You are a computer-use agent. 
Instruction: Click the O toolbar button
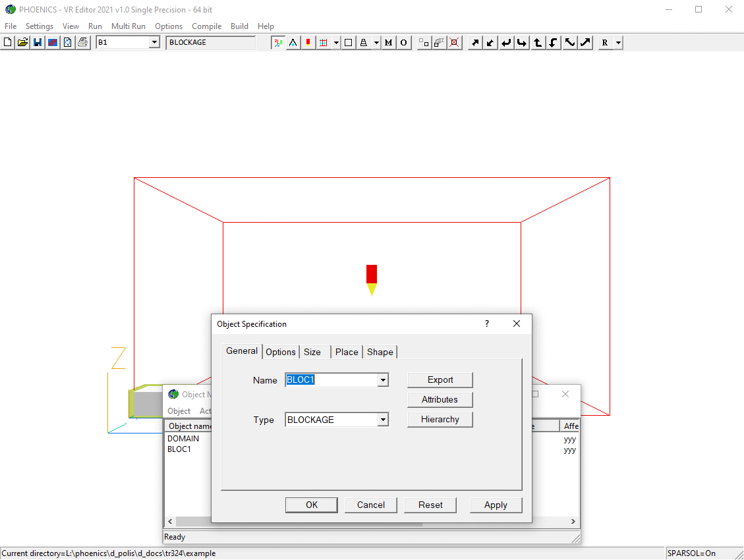pyautogui.click(x=403, y=43)
